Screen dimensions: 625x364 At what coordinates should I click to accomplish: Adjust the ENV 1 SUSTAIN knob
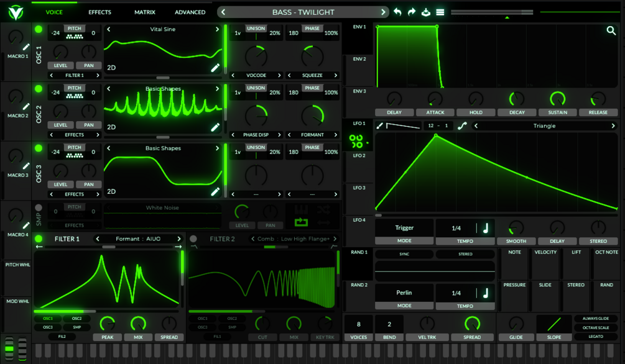(x=558, y=99)
